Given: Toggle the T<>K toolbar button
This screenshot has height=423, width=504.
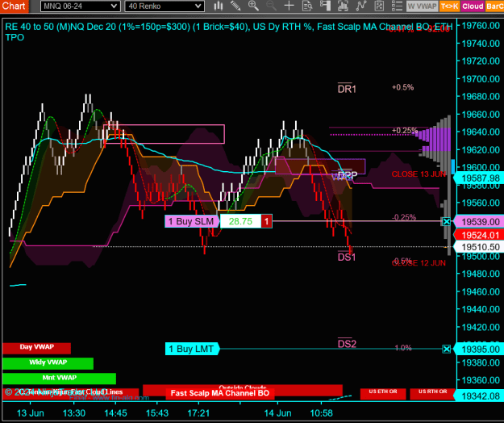Looking at the screenshot, I should [x=449, y=6].
